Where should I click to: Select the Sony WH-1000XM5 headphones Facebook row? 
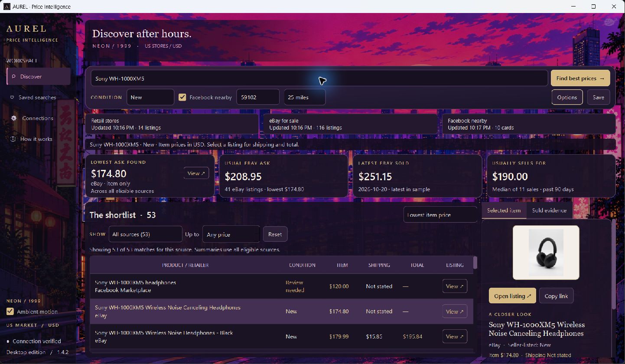pos(282,286)
